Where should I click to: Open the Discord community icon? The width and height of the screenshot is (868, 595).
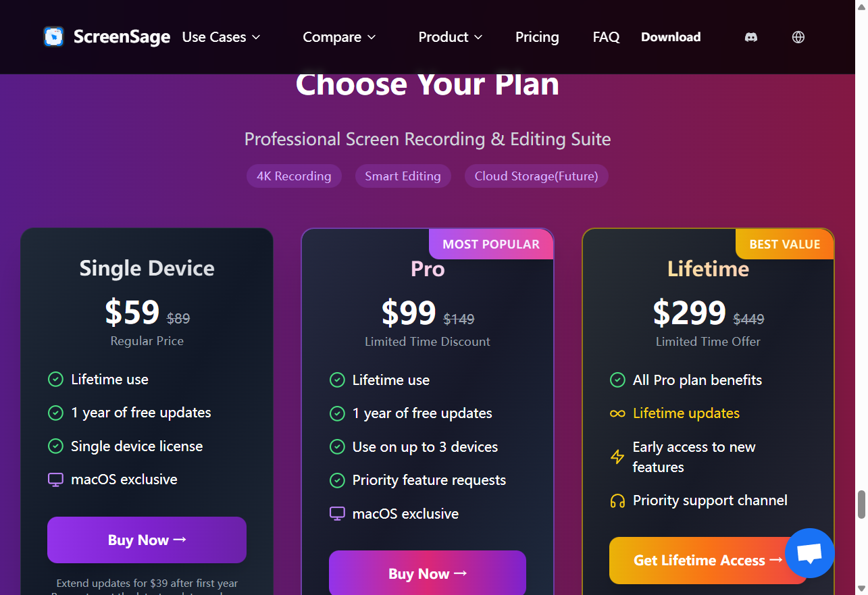(x=750, y=37)
